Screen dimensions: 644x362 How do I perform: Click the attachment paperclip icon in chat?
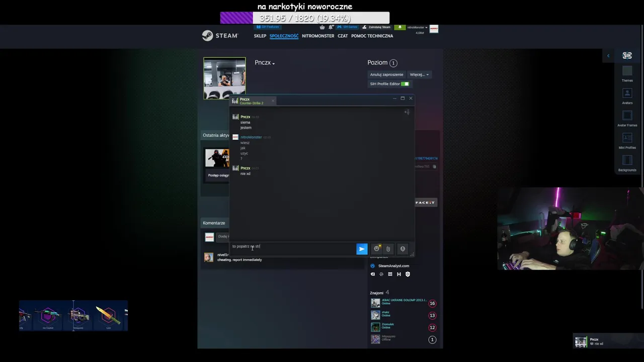pos(388,249)
